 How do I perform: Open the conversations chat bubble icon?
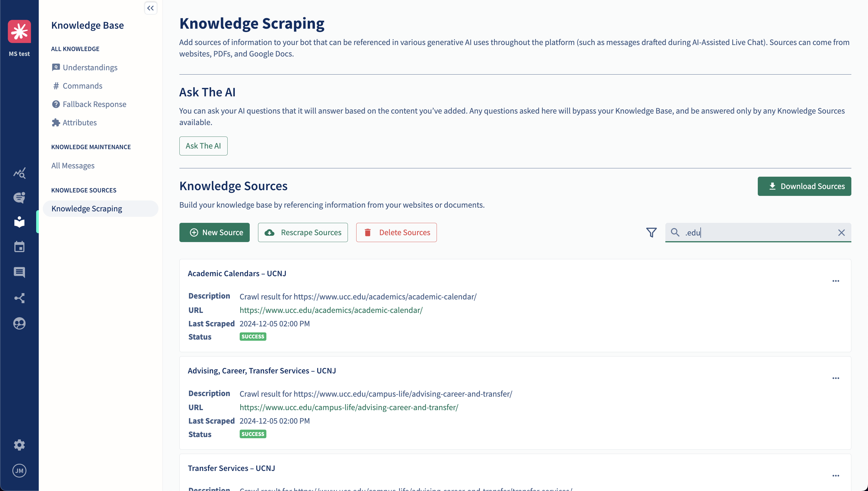19,197
